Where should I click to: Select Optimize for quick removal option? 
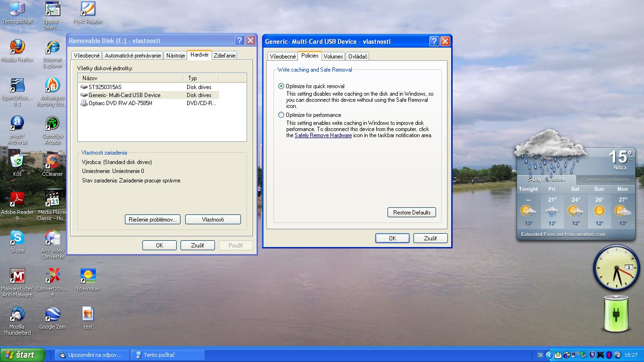pos(281,86)
